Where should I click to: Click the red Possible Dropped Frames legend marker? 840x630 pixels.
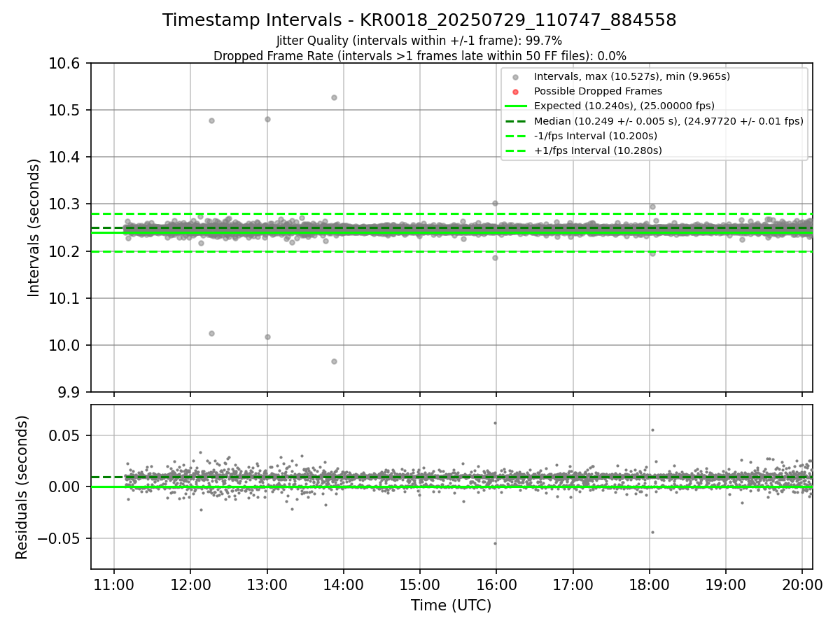tap(515, 92)
